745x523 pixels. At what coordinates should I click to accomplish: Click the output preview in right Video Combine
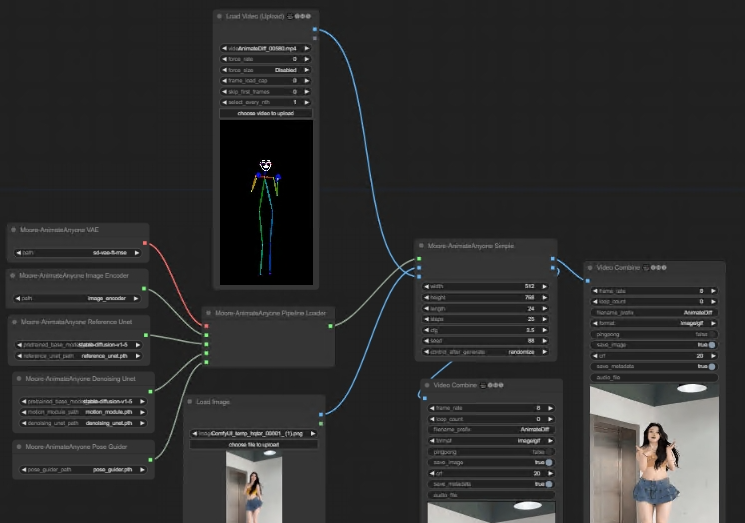tap(654, 454)
